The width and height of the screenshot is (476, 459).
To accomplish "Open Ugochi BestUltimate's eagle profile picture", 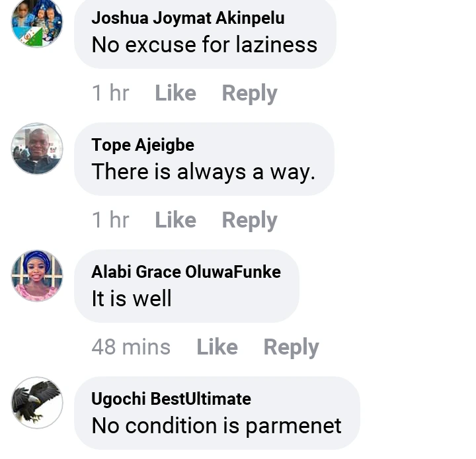I will [x=37, y=403].
